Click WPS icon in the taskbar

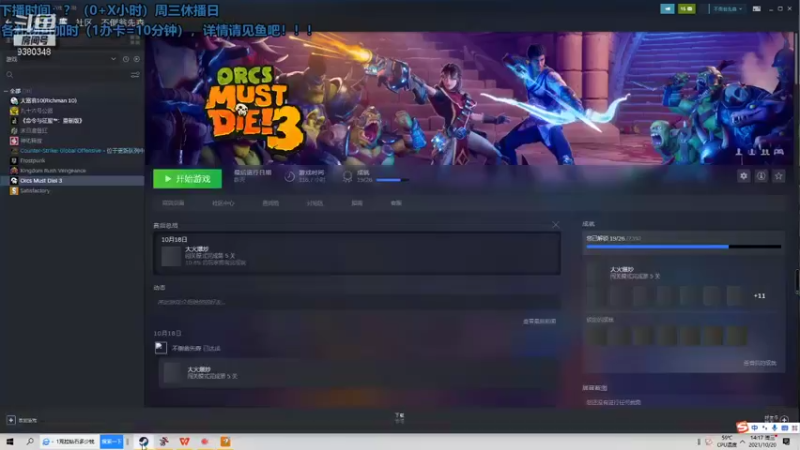(184, 441)
